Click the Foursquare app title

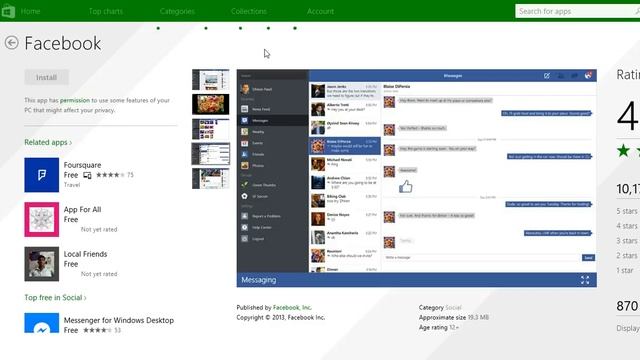82,165
